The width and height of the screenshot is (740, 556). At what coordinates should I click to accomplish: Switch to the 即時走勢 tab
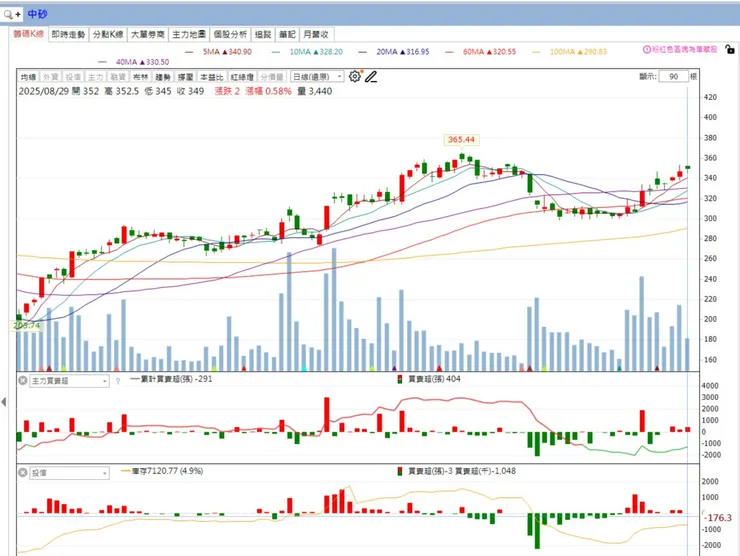[x=68, y=34]
